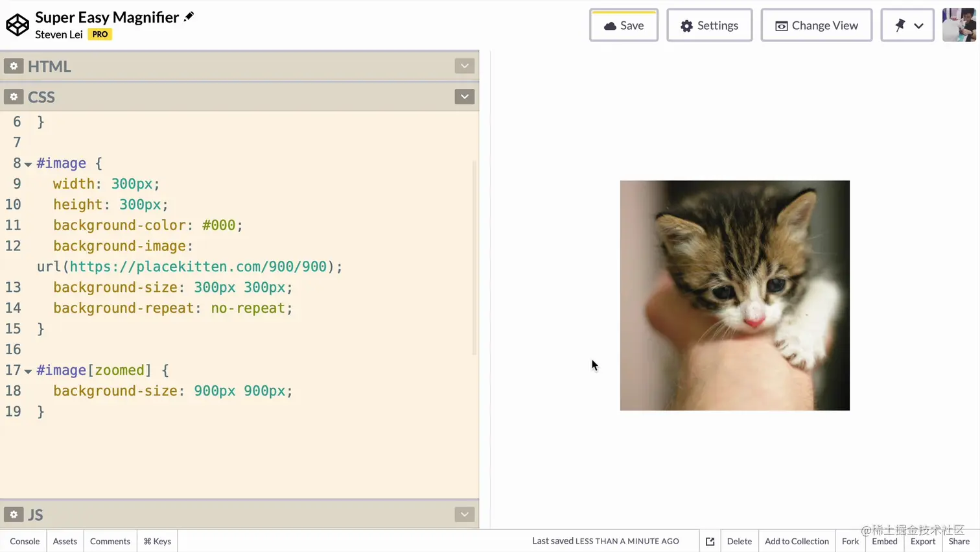The height and width of the screenshot is (552, 980).
Task: Save the pen
Action: 624,25
